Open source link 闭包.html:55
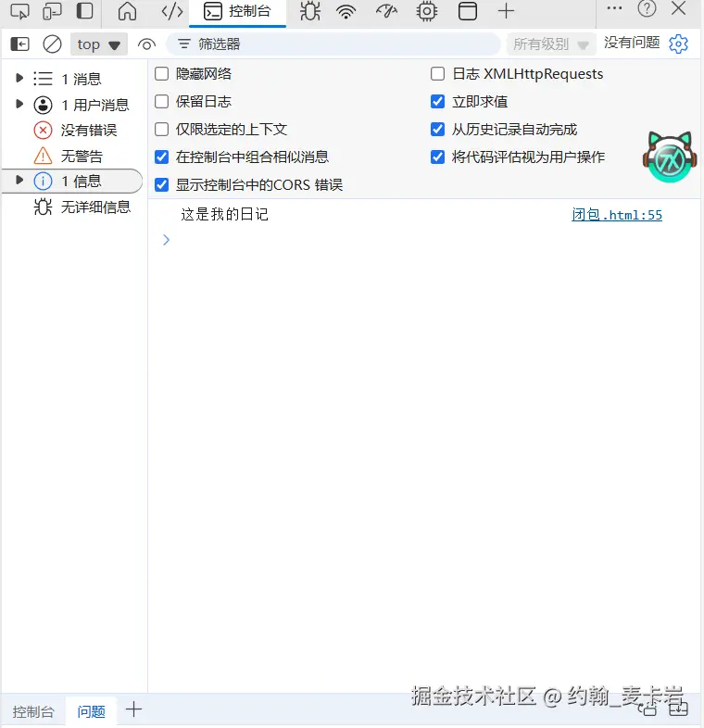This screenshot has width=704, height=728. coord(617,215)
